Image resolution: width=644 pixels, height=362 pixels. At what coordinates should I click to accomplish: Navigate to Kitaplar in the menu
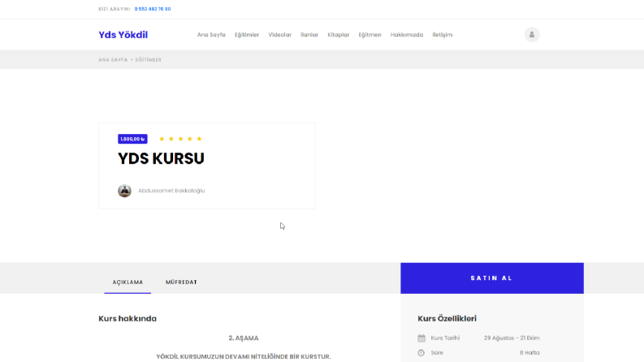pyautogui.click(x=339, y=35)
